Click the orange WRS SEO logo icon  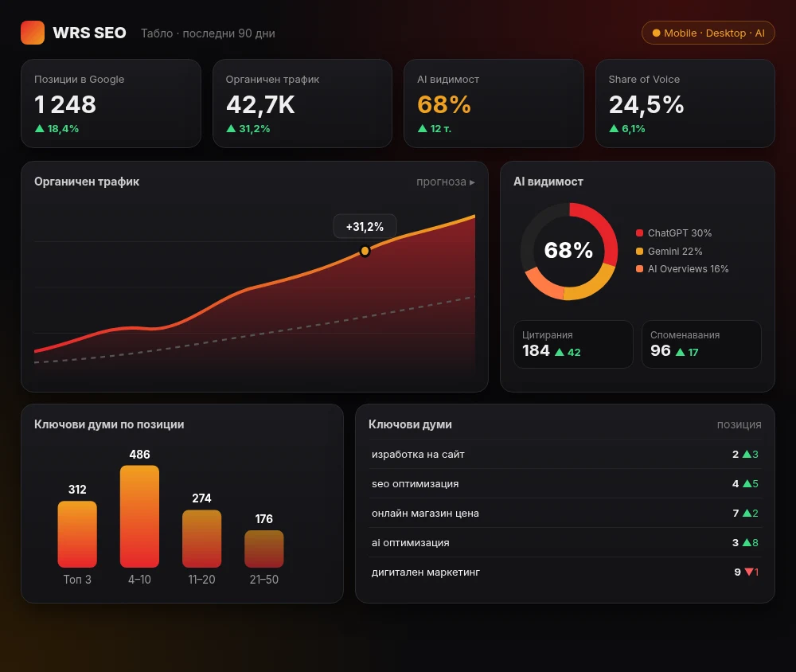click(33, 33)
